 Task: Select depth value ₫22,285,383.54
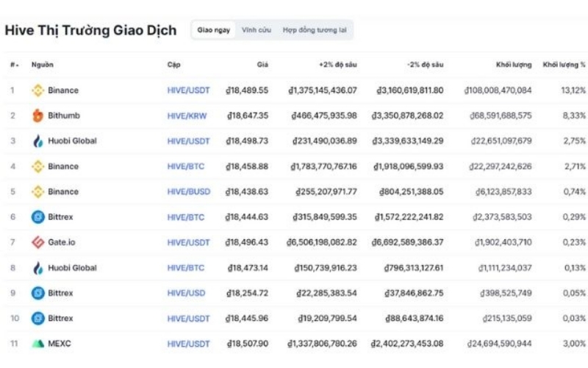pos(326,293)
